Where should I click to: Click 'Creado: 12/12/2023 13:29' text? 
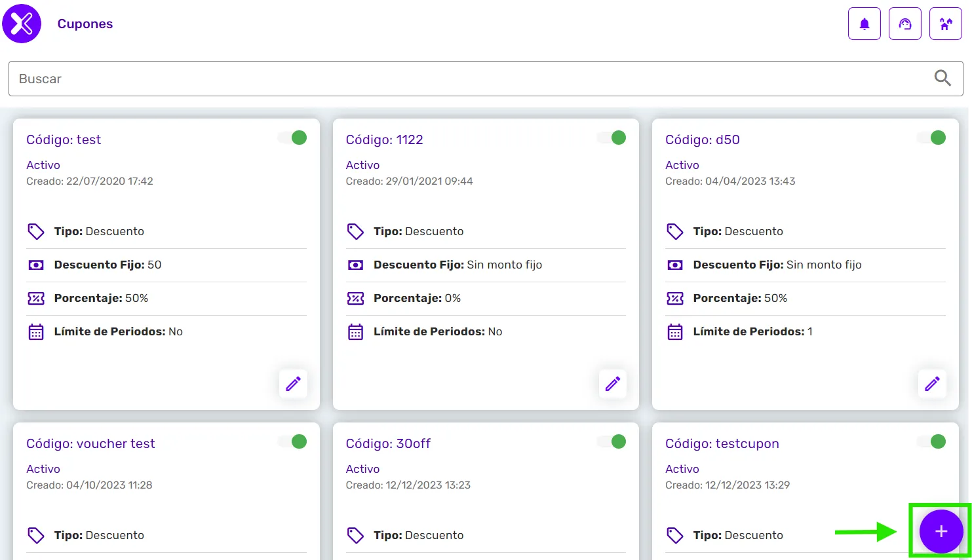[728, 485]
